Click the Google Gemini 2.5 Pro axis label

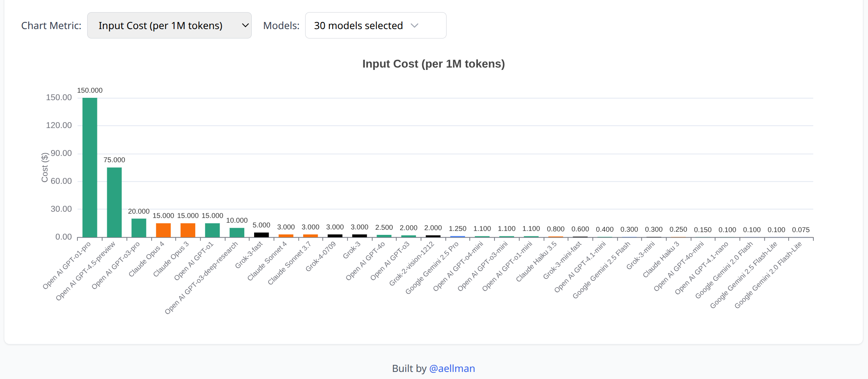pos(432,268)
